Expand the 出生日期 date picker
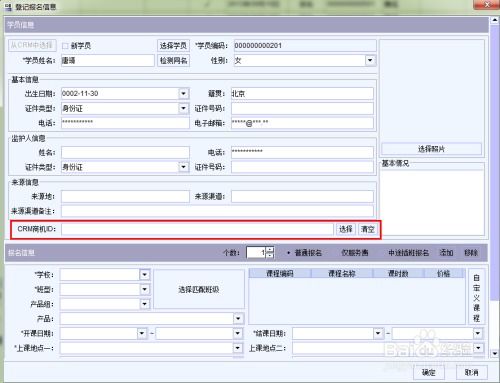Screen dimensions: 500x383 pyautogui.click(x=183, y=93)
